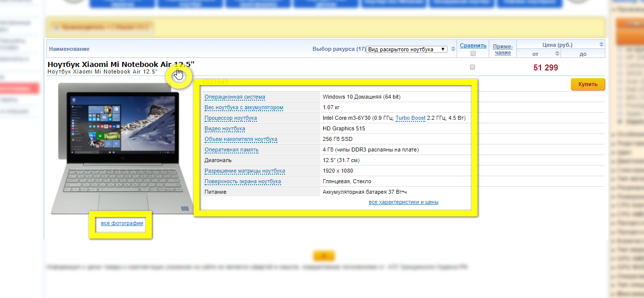Click the 'Windows 10 Домашняя (64 bit)' value

(x=361, y=97)
